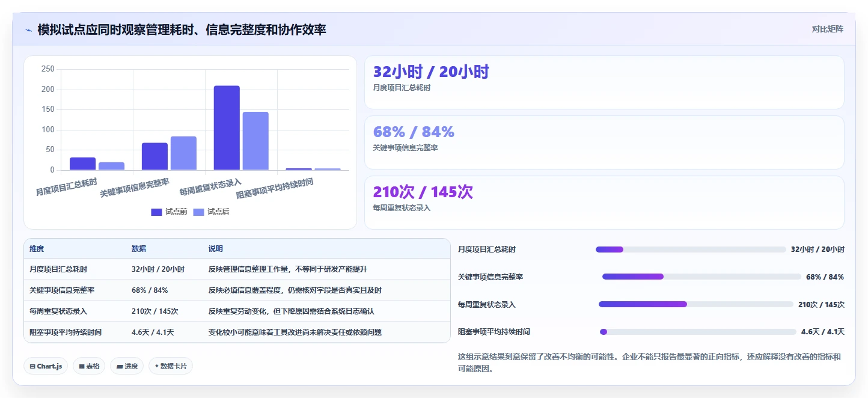Toggle the 试点后 legend item in the chart
Screen dimensions: 868x398
211,212
